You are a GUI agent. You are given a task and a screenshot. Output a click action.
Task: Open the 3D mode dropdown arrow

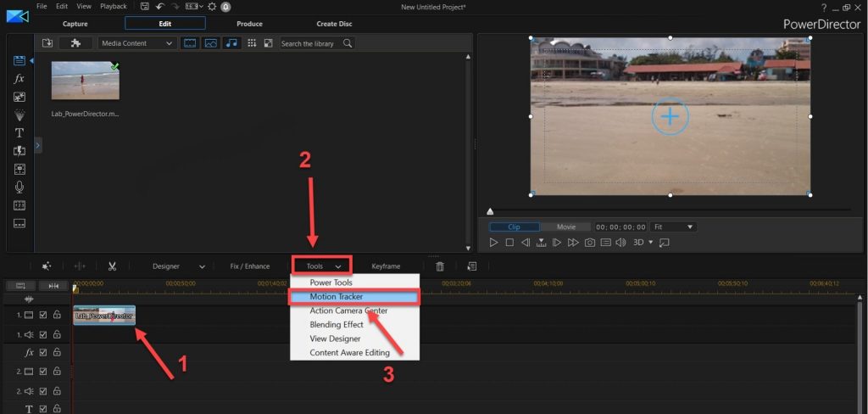click(x=651, y=243)
